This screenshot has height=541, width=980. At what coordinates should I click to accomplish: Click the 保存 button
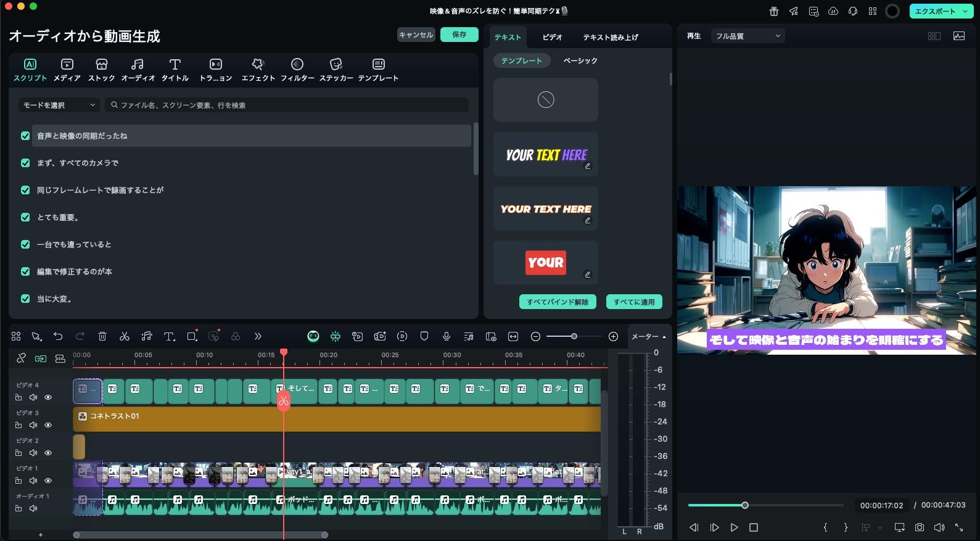(x=459, y=35)
